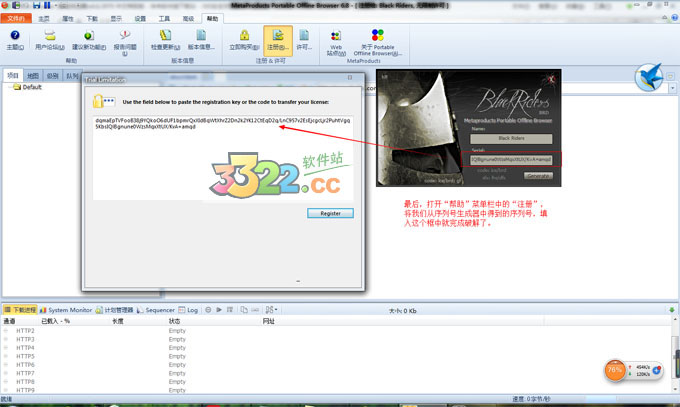
Task: Click the blue bird logo icon
Action: pos(649,77)
